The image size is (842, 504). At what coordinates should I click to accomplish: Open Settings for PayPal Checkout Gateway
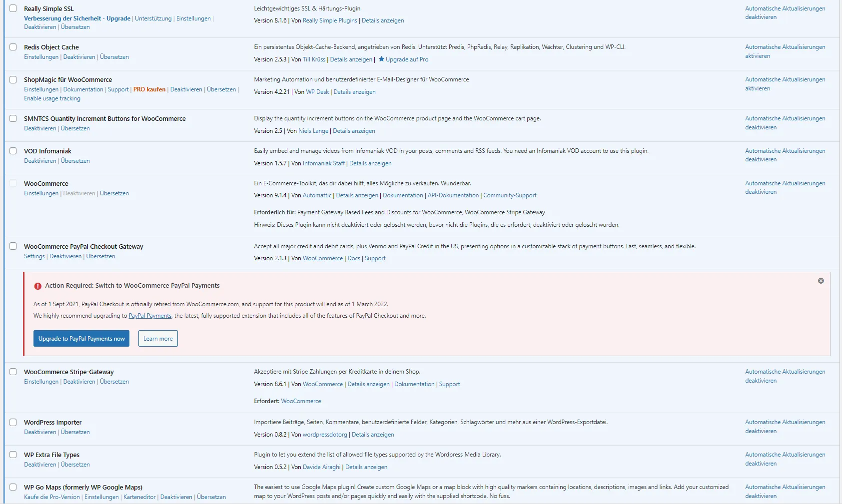click(34, 256)
